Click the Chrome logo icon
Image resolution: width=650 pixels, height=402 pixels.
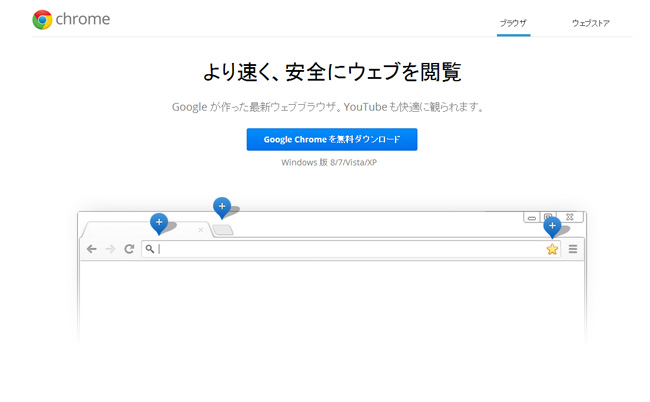pyautogui.click(x=42, y=19)
